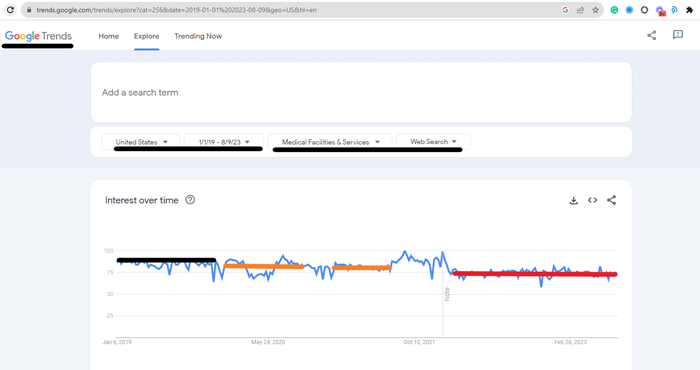
Task: Open embed code for the chart
Action: (x=592, y=200)
